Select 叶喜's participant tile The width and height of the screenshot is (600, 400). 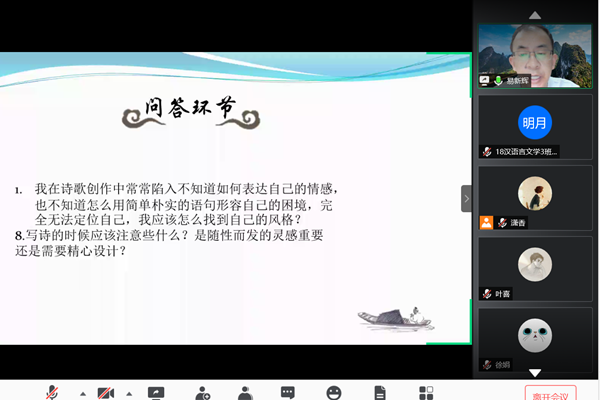tap(534, 266)
